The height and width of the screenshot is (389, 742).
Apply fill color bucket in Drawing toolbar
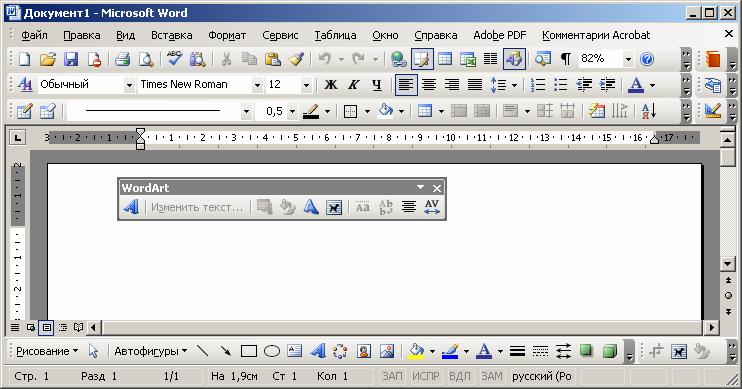click(x=416, y=351)
